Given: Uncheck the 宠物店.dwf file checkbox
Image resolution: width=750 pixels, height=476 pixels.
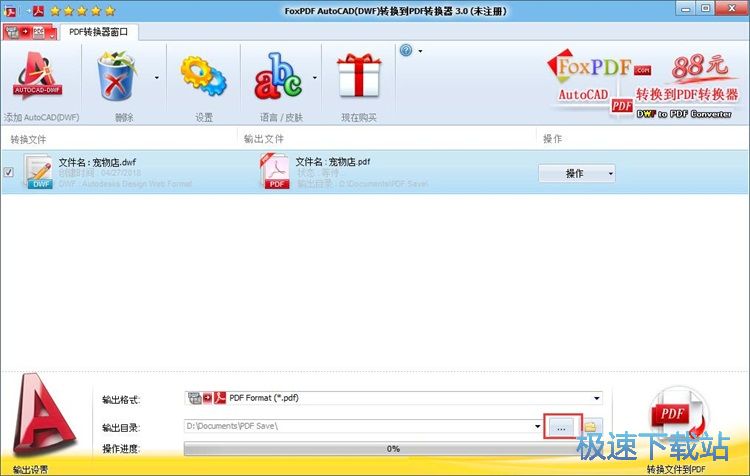Looking at the screenshot, I should 9,172.
